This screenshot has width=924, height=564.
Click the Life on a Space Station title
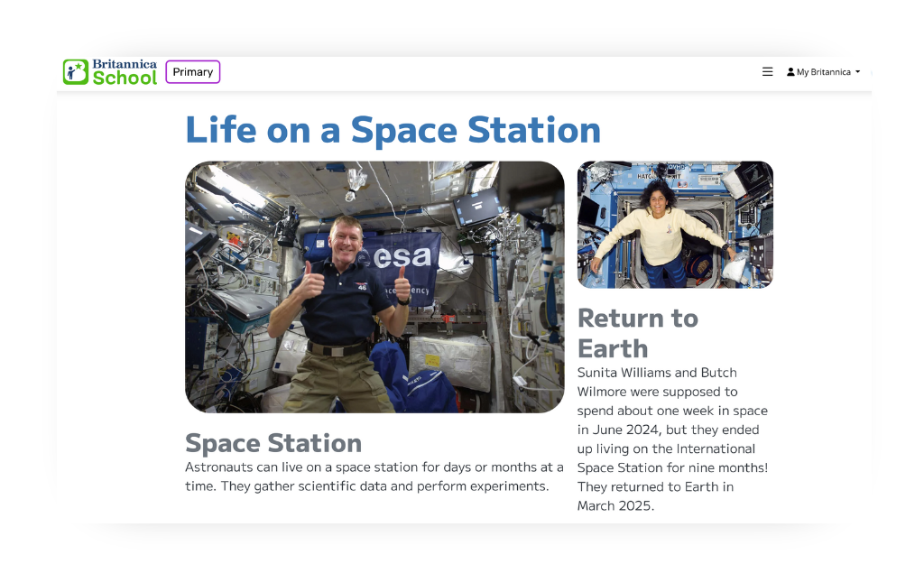pos(393,130)
